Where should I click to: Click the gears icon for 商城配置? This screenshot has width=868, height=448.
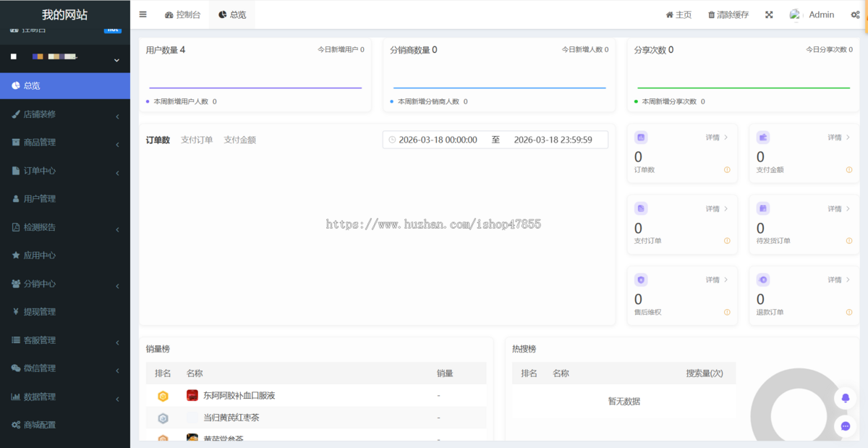(x=16, y=425)
